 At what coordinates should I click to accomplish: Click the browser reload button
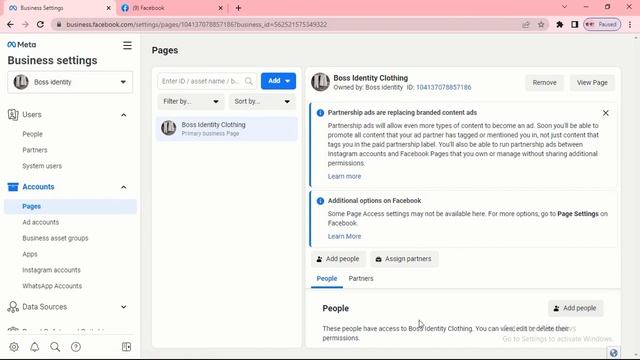point(40,24)
